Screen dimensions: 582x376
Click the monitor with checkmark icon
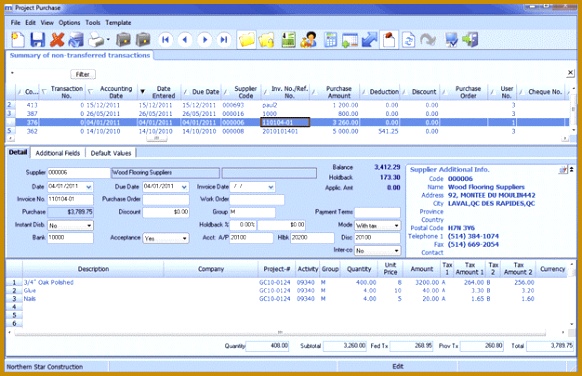(451, 40)
